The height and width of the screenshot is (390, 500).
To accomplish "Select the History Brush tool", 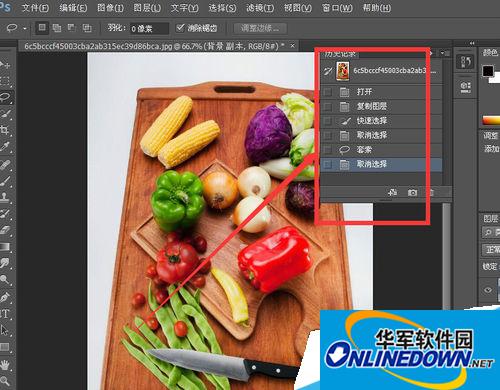I will click(5, 213).
